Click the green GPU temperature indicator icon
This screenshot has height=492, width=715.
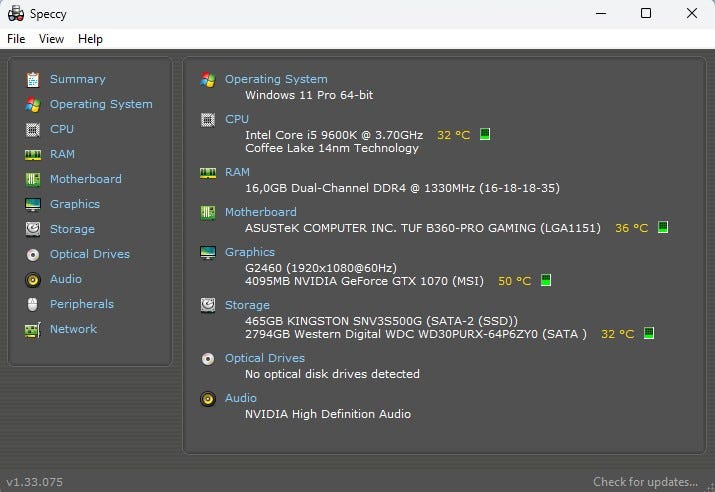546,280
